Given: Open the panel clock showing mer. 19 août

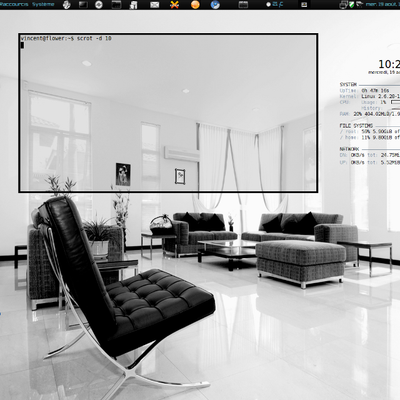Looking at the screenshot, I should pyautogui.click(x=383, y=4).
